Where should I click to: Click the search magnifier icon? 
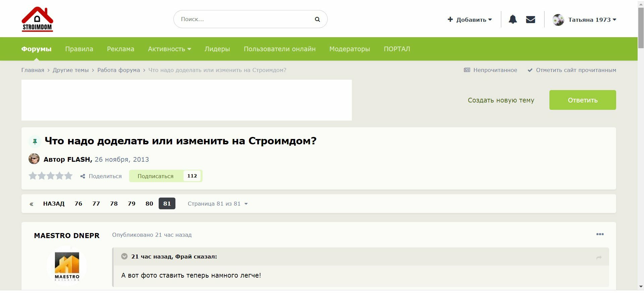click(317, 19)
